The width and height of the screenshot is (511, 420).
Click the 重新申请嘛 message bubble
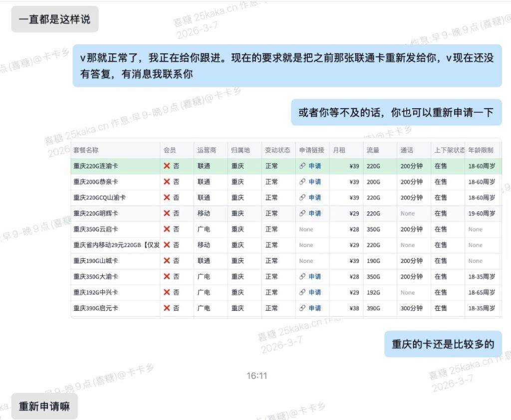(44, 406)
